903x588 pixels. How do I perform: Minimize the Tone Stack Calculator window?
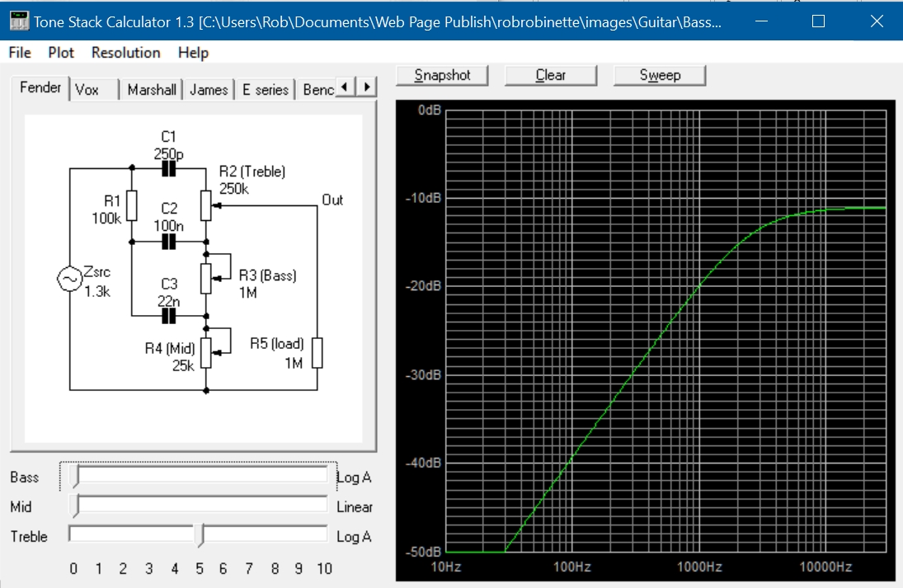pyautogui.click(x=761, y=21)
